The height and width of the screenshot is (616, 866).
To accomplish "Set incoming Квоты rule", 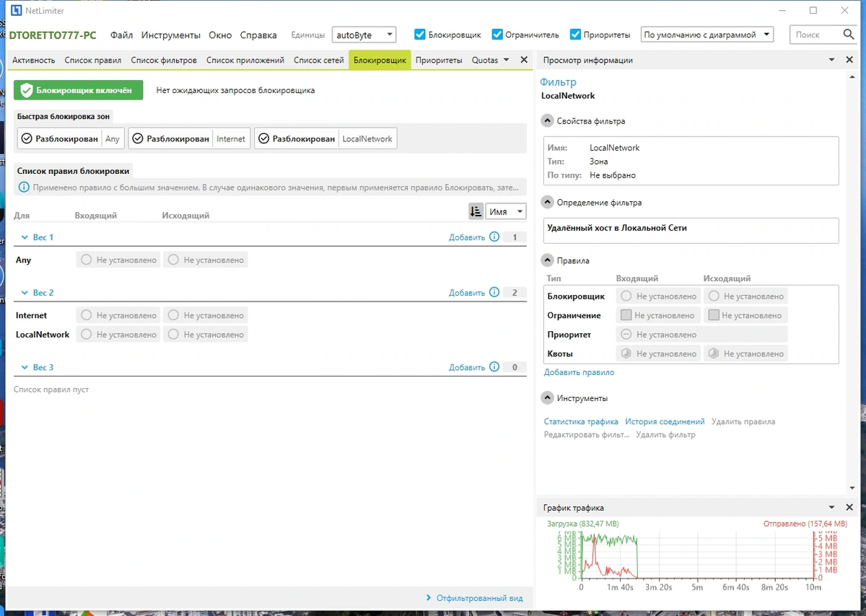I will tap(657, 353).
